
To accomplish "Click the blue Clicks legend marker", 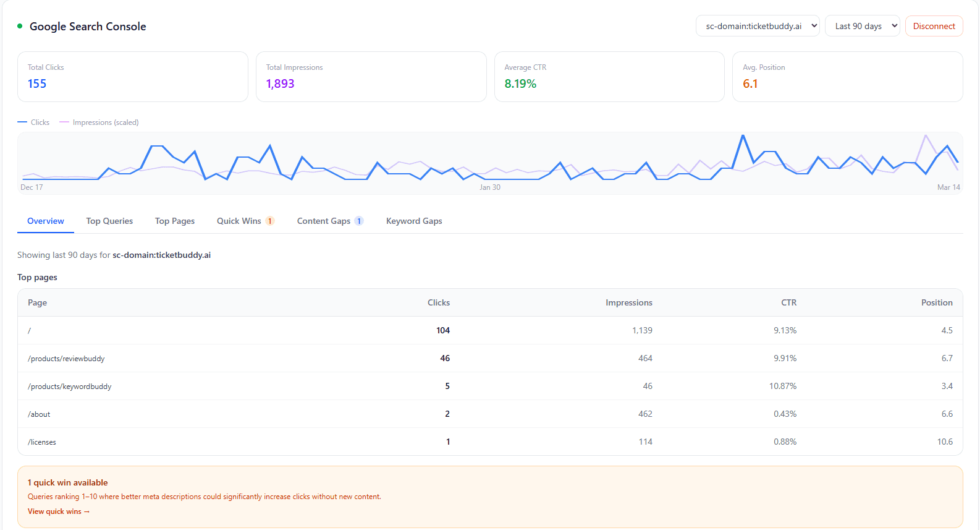I will (x=23, y=122).
